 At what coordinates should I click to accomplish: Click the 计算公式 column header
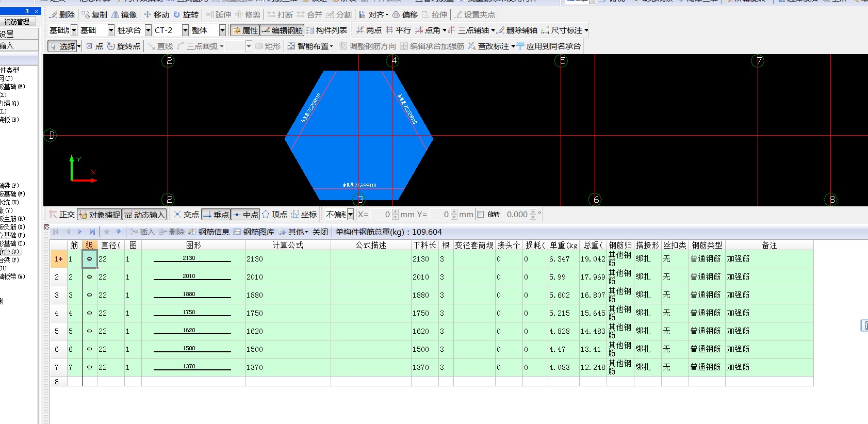(288, 245)
